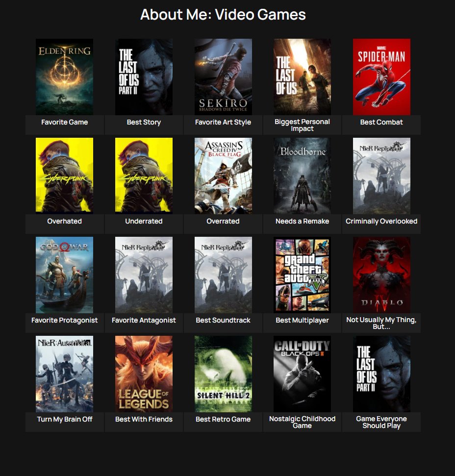The image size is (455, 476).
Task: Select the Silent Hill 2 cover
Action: click(223, 374)
